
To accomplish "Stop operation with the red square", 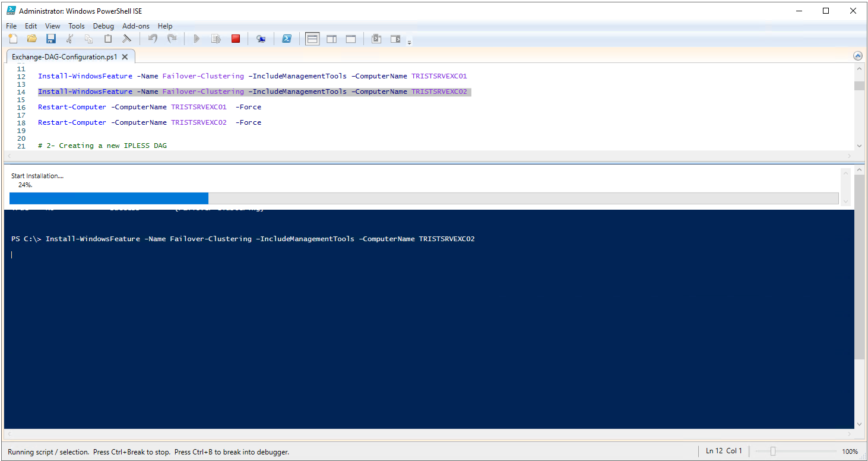I will [x=236, y=39].
